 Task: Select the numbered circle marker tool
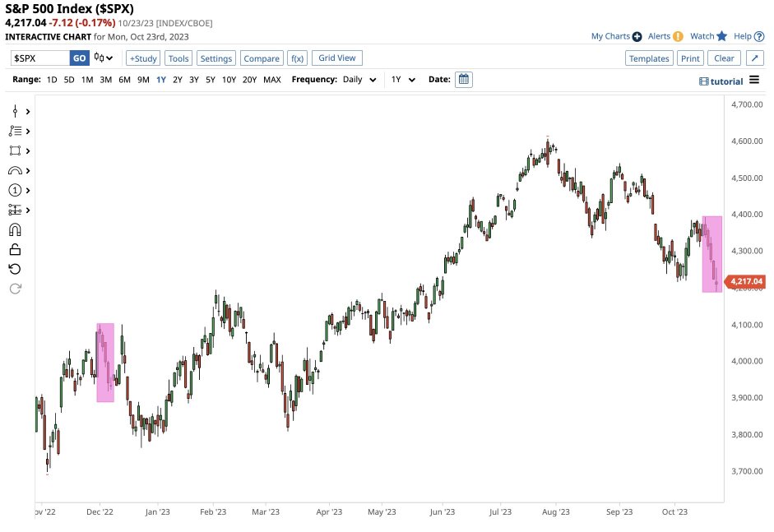point(15,191)
